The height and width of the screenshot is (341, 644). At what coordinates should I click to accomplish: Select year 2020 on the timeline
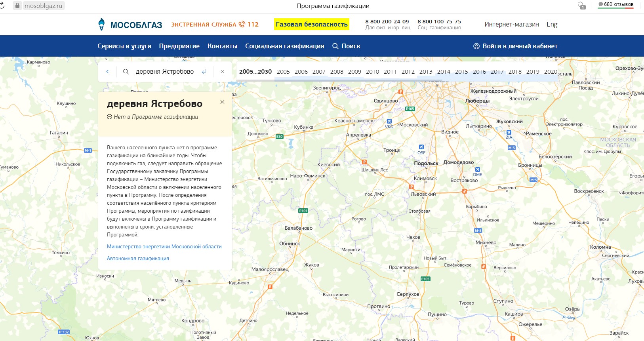551,72
